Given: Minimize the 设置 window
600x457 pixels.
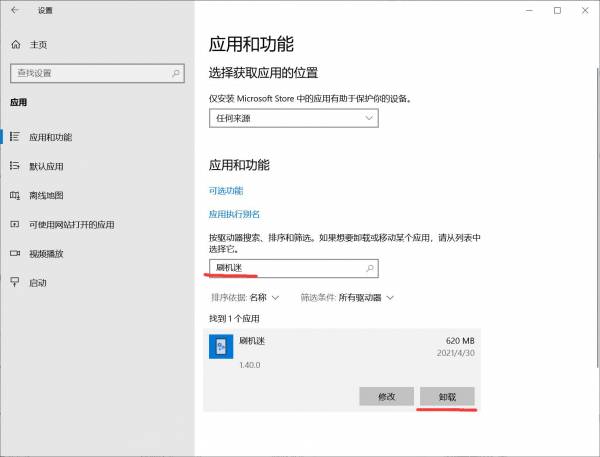Looking at the screenshot, I should pos(530,10).
